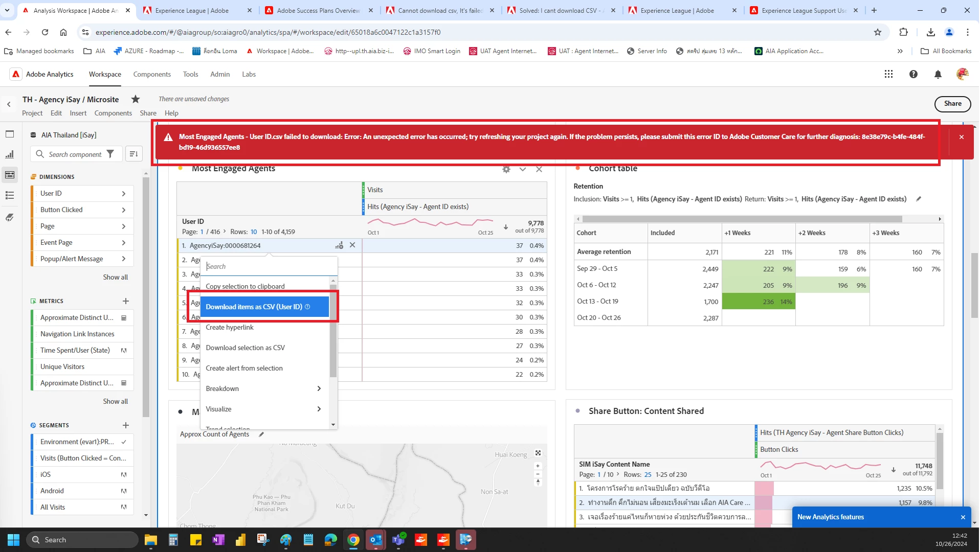The width and height of the screenshot is (980, 552).
Task: Expand the Page dimension
Action: coord(124,226)
